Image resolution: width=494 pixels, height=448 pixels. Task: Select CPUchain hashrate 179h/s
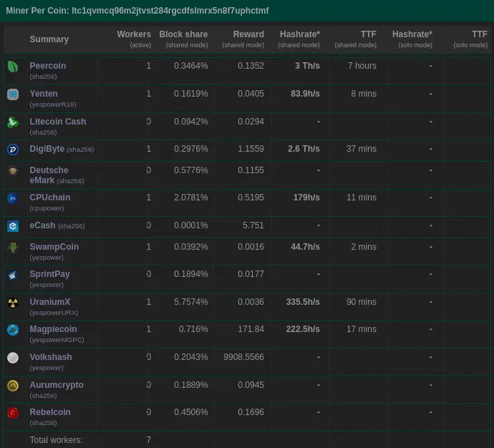pos(306,198)
